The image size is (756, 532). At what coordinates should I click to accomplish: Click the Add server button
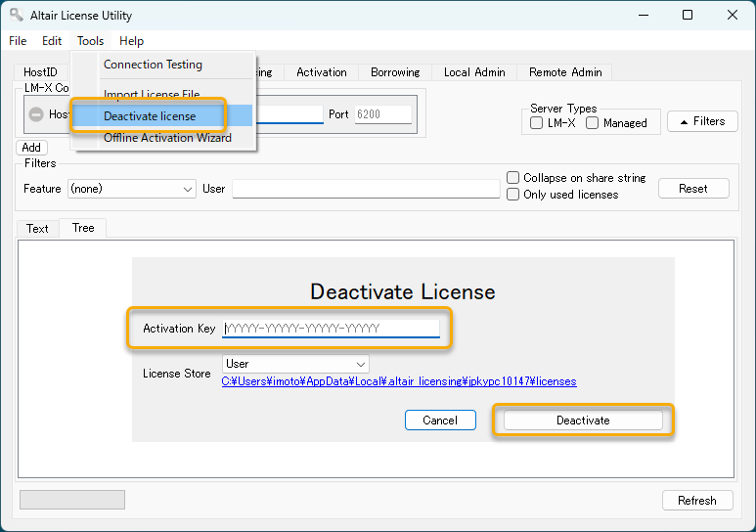click(x=31, y=148)
